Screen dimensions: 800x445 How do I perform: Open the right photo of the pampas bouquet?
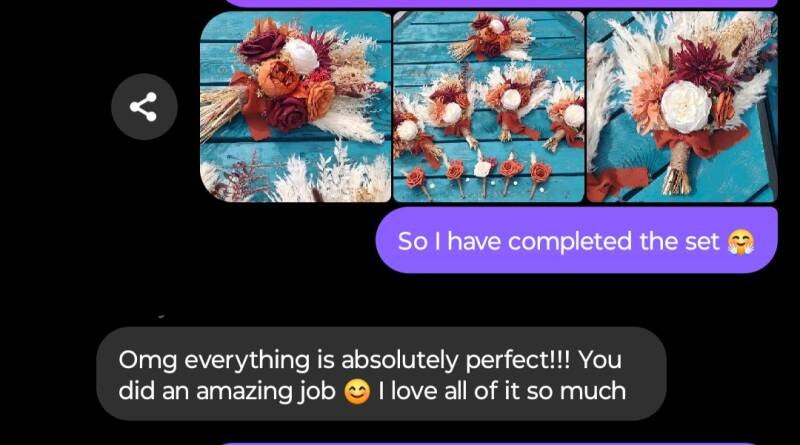(682, 107)
